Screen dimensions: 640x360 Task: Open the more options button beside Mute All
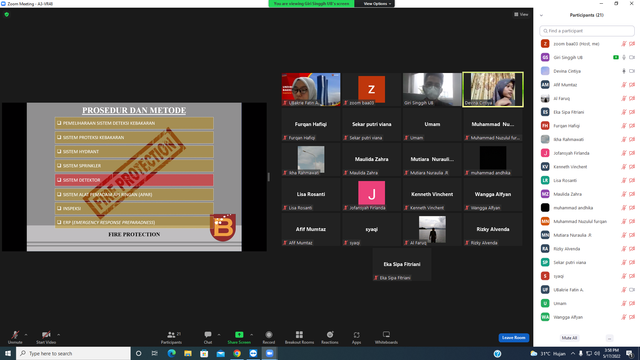tap(609, 338)
